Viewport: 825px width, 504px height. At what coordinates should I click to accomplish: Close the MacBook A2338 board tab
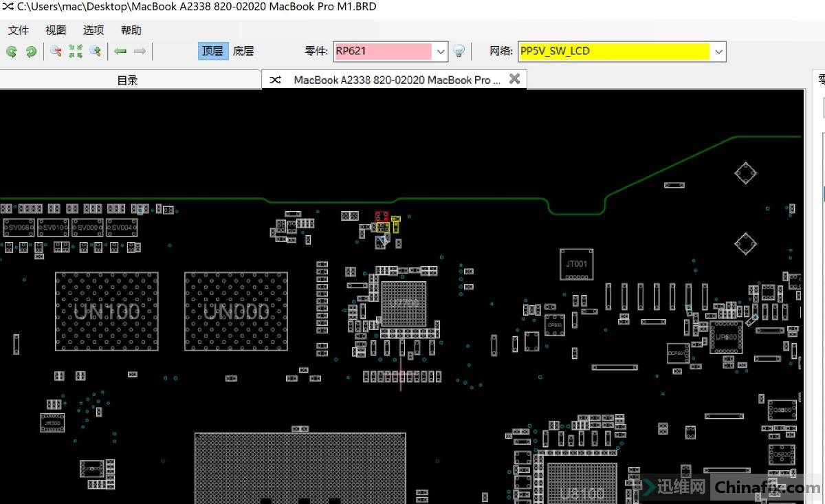point(514,79)
